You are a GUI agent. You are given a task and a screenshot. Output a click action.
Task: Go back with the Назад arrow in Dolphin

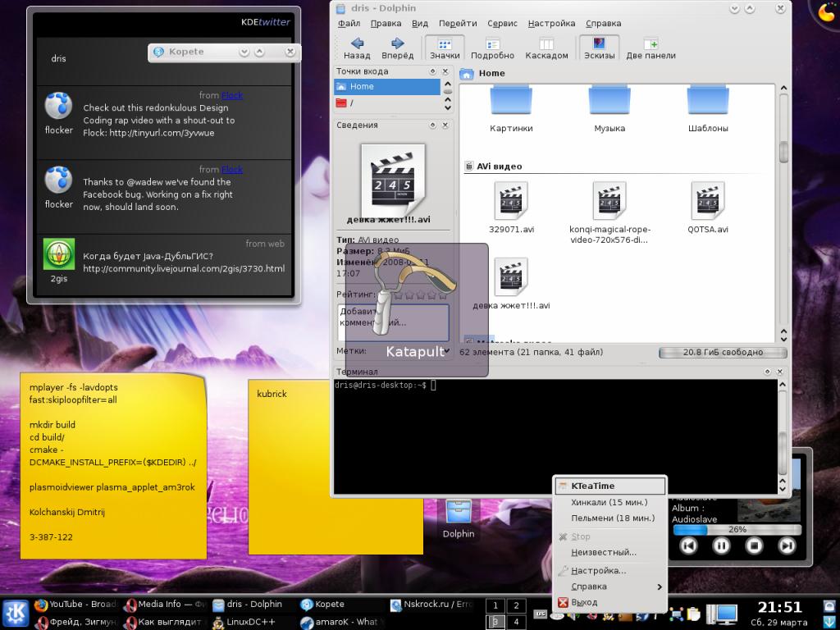[357, 48]
